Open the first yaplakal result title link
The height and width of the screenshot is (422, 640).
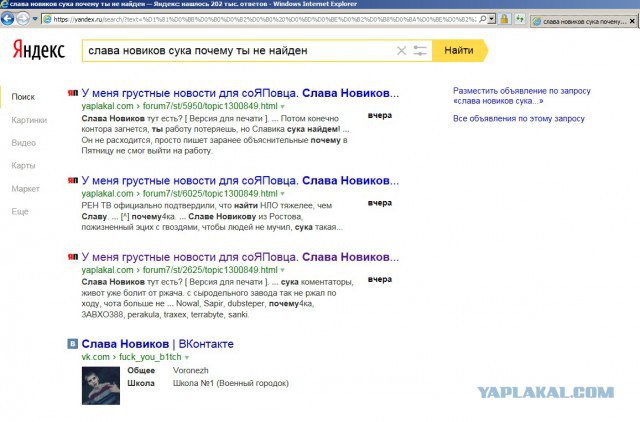[x=240, y=93]
